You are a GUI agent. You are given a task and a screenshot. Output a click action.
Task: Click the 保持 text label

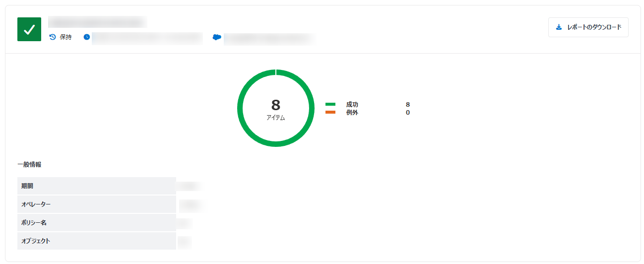65,37
